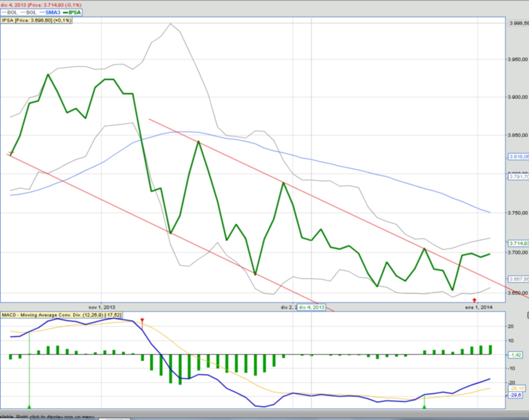Click the -1,42 MACD histogram value tag
The image size is (529, 420).
[516, 355]
